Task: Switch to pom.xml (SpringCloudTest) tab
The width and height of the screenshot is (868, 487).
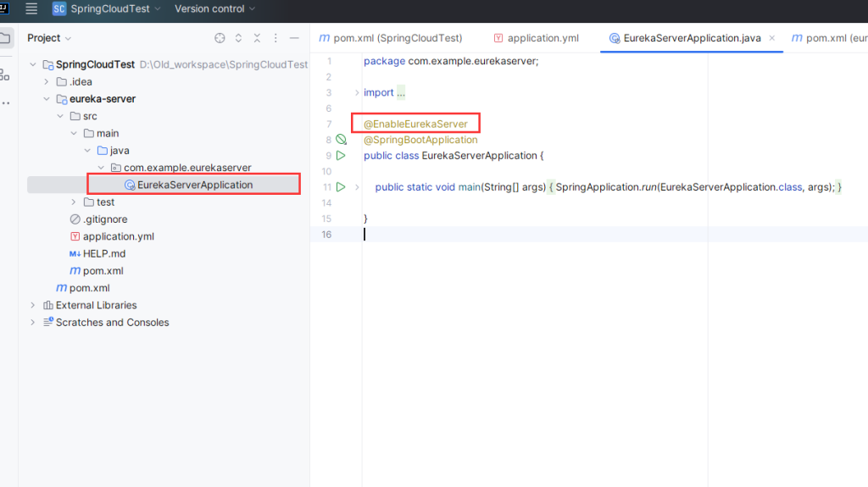Action: (391, 38)
